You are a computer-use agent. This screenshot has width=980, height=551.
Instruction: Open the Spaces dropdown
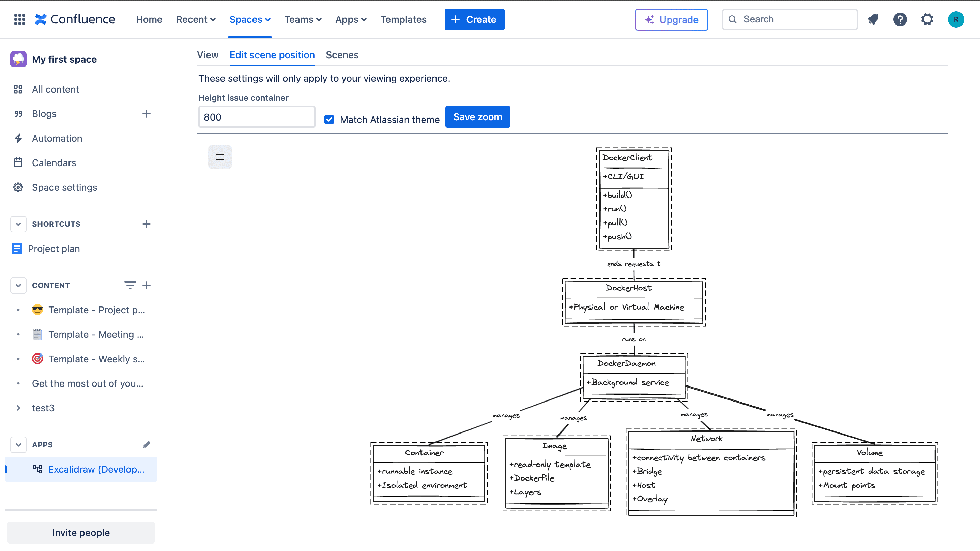coord(250,19)
